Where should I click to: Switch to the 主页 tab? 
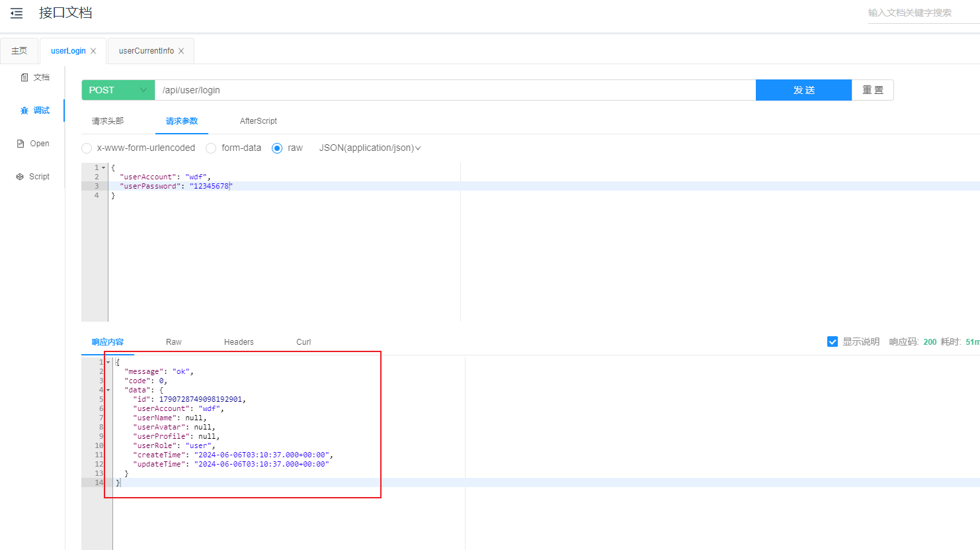coord(19,51)
